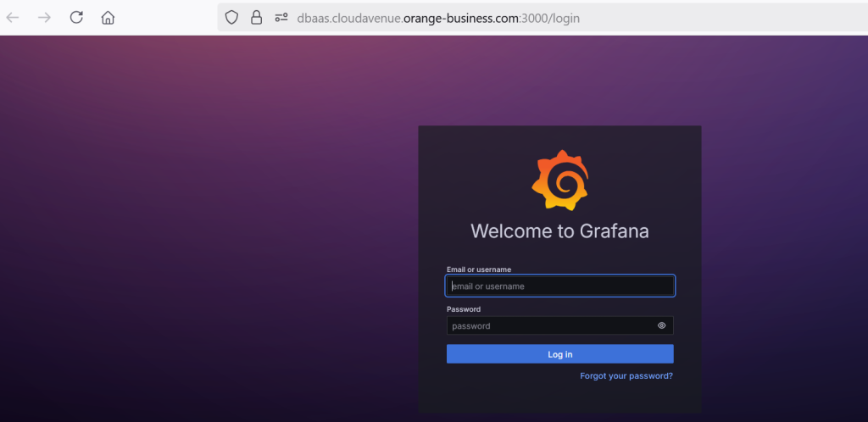The width and height of the screenshot is (868, 422).
Task: Toggle password visibility with the eye icon
Action: point(661,325)
